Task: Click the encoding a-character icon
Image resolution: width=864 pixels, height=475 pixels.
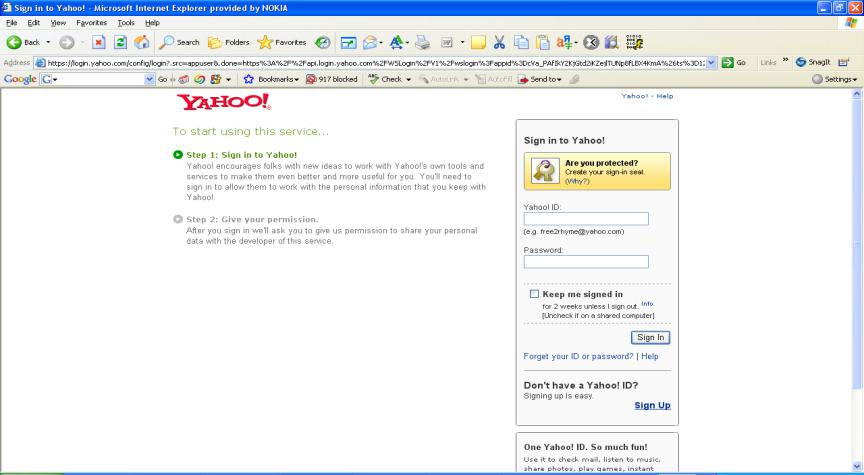Action: (564, 42)
